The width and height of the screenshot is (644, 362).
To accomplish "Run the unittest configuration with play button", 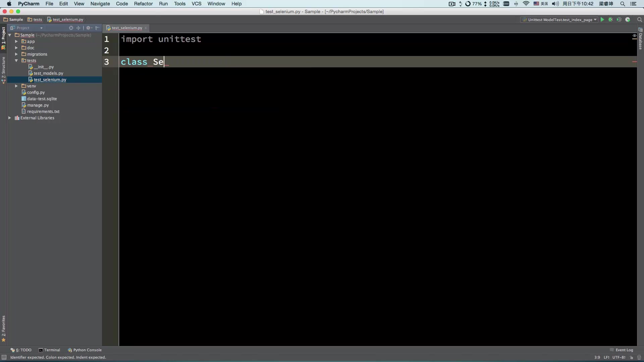I will tap(602, 20).
